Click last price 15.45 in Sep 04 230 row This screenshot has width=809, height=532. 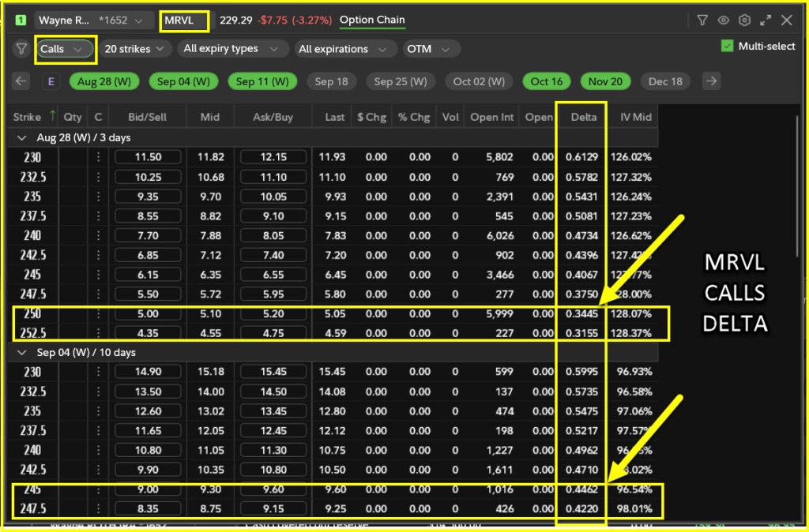(x=333, y=372)
